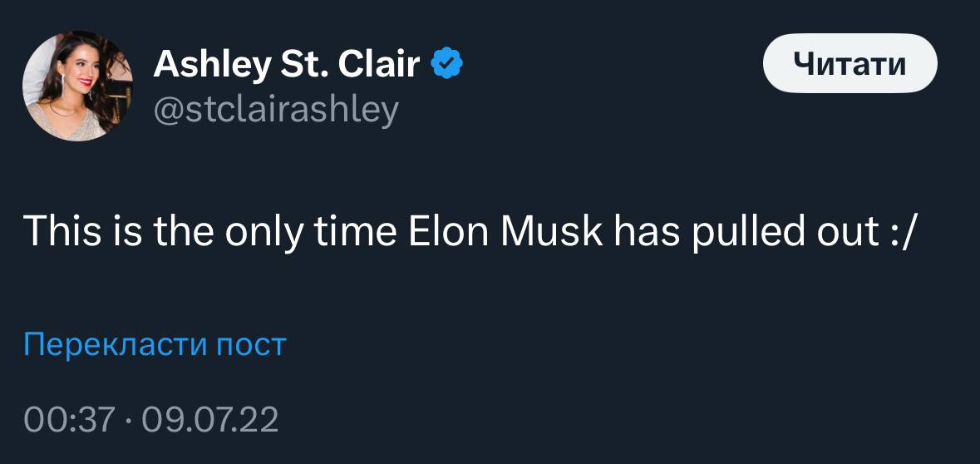This screenshot has height=464, width=980.
Task: Click the word "Перекласти" in the translate link
Action: point(115,343)
